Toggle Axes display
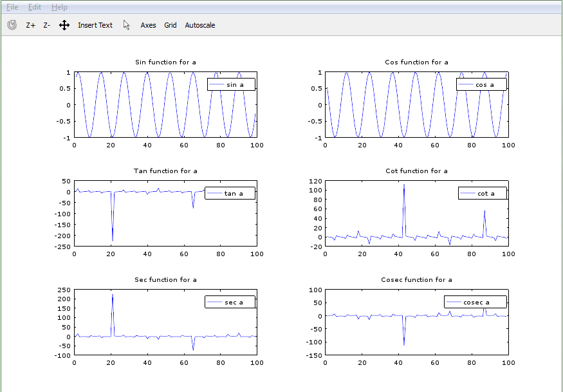 (x=148, y=25)
